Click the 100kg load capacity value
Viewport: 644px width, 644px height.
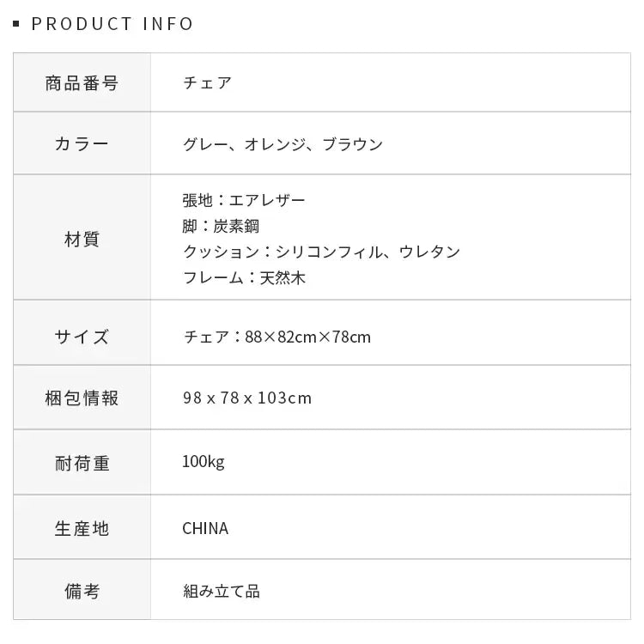(x=203, y=463)
